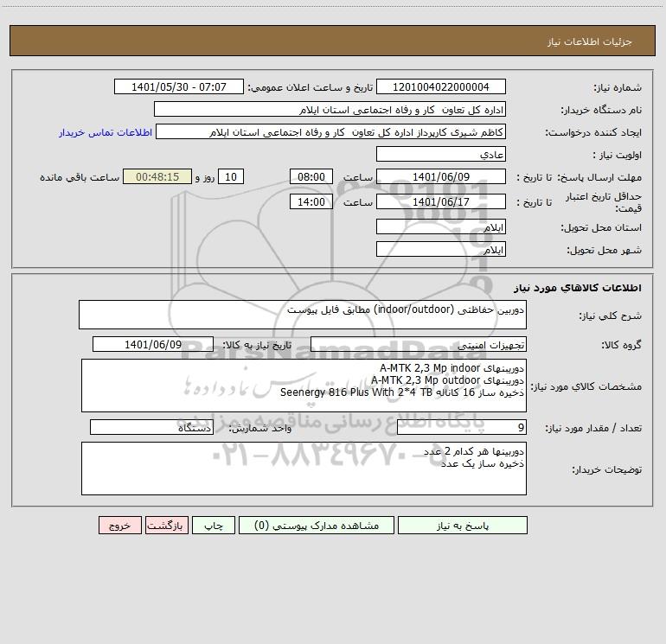
Task: Click the حداقل تاریخ اعتبار قیمت label
Action: [x=603, y=202]
